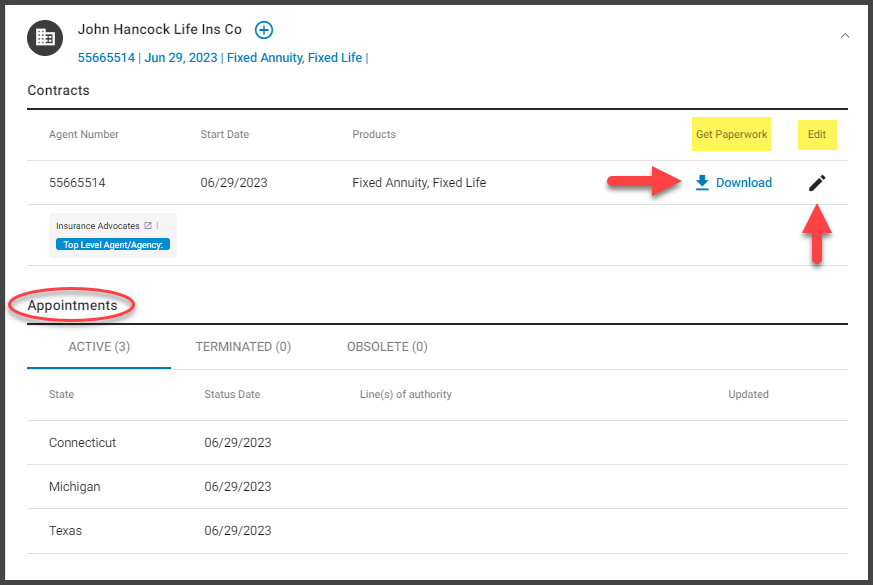Select the OBSOLETE (0) tab
Screen dimensions: 873x585
tap(387, 347)
